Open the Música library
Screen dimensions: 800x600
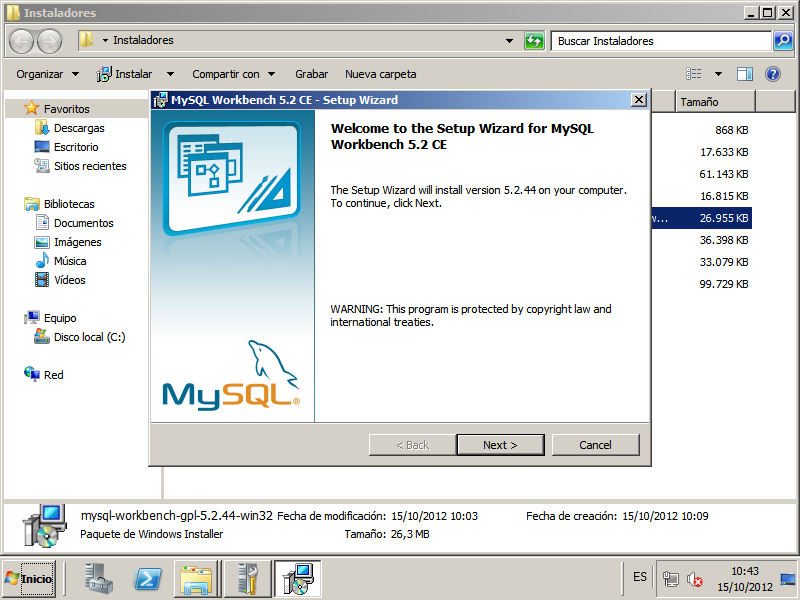(70, 261)
